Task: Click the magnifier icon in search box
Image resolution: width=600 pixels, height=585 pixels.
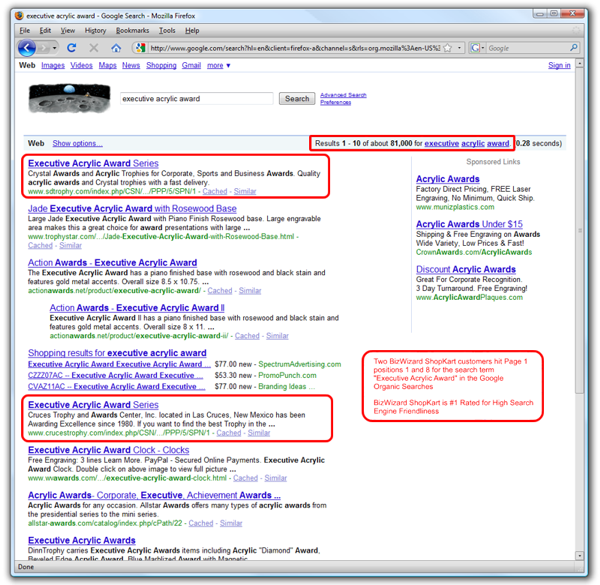Action: tap(573, 48)
